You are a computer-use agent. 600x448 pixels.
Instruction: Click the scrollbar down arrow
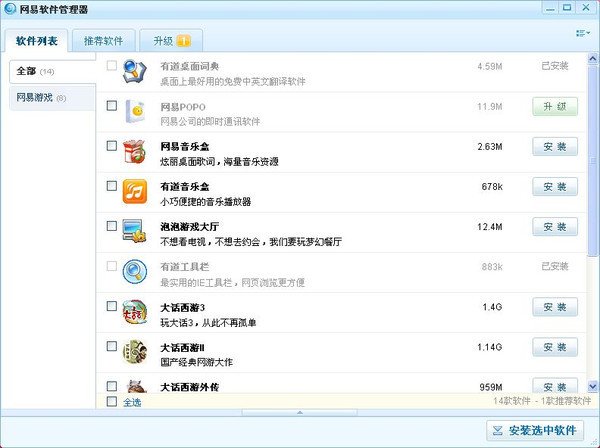click(x=592, y=386)
